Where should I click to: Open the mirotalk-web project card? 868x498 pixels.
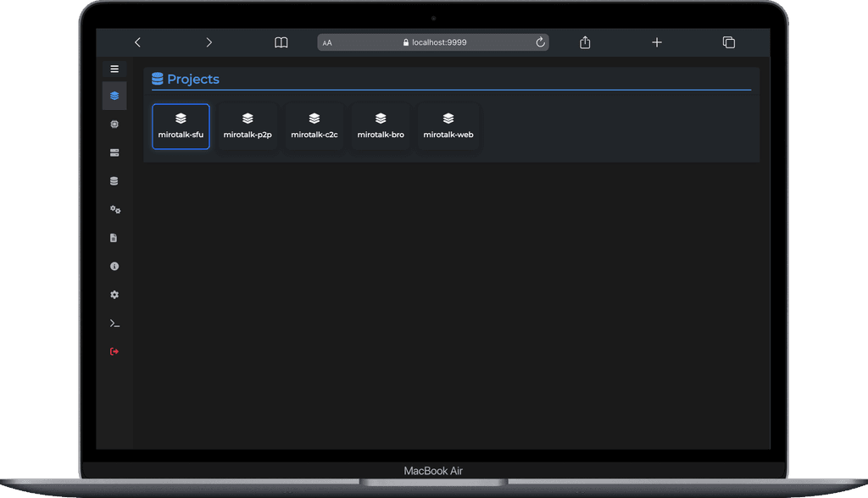pyautogui.click(x=448, y=126)
